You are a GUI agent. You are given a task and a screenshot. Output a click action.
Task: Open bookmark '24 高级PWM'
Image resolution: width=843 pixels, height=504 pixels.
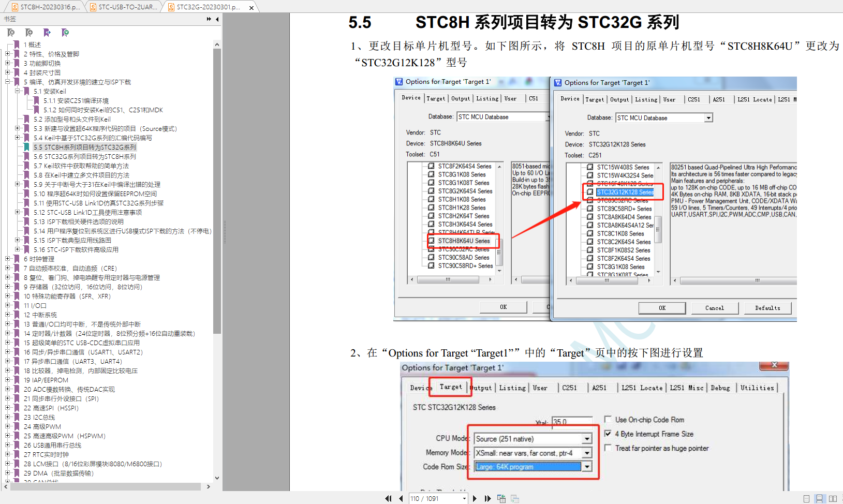42,426
